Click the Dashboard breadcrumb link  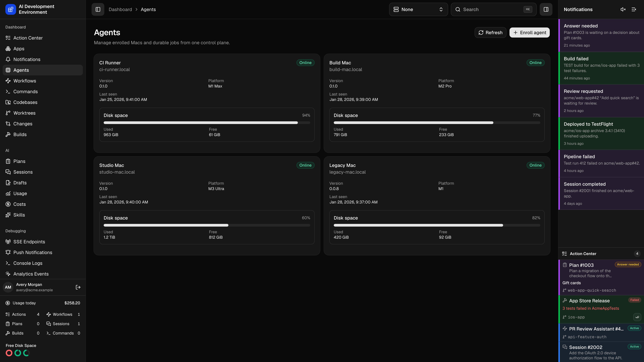point(120,9)
